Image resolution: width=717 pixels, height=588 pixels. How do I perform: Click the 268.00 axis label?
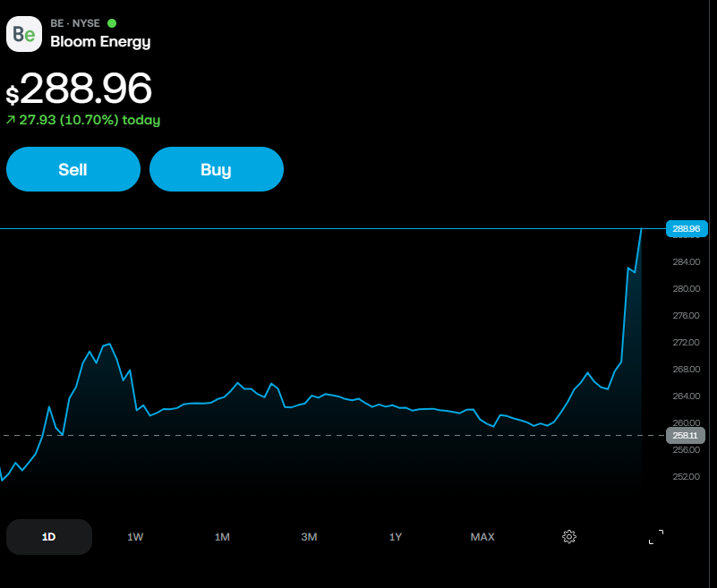[x=687, y=369]
